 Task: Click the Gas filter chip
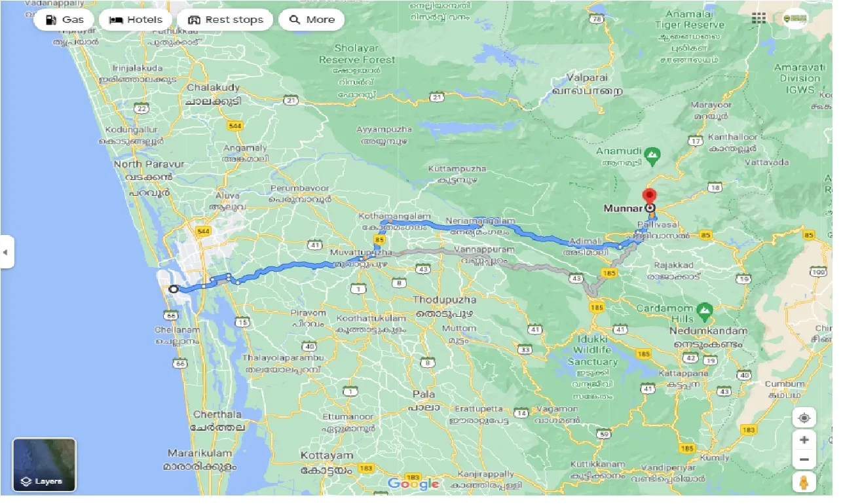click(64, 20)
